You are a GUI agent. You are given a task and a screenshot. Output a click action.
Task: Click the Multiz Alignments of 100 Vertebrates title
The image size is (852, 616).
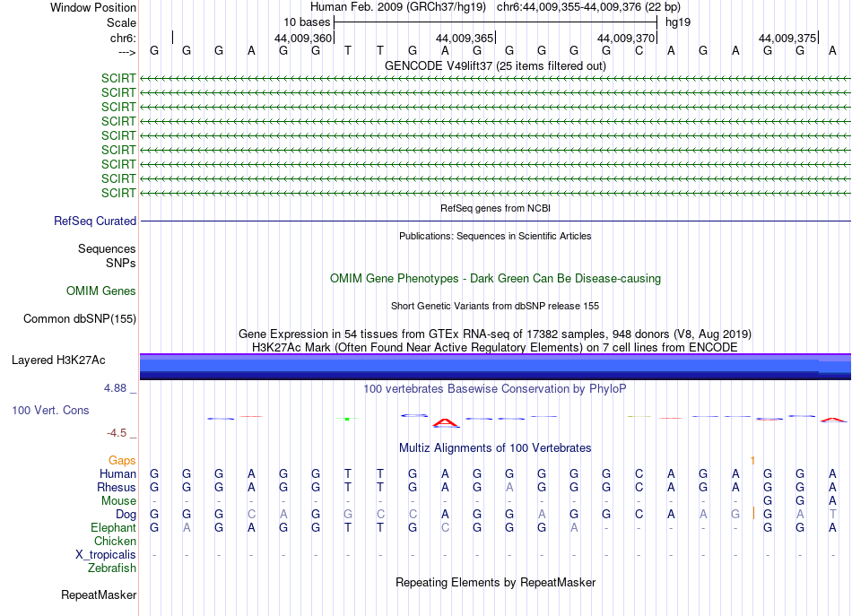[x=495, y=448]
